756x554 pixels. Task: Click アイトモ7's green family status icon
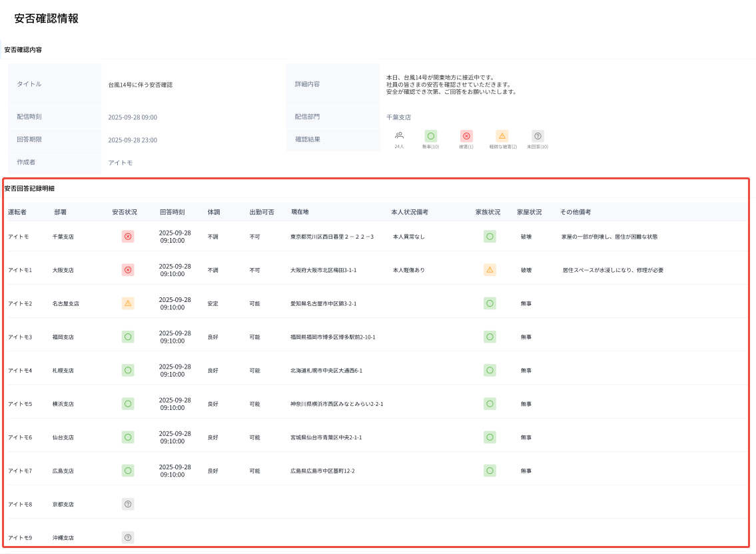pos(490,471)
